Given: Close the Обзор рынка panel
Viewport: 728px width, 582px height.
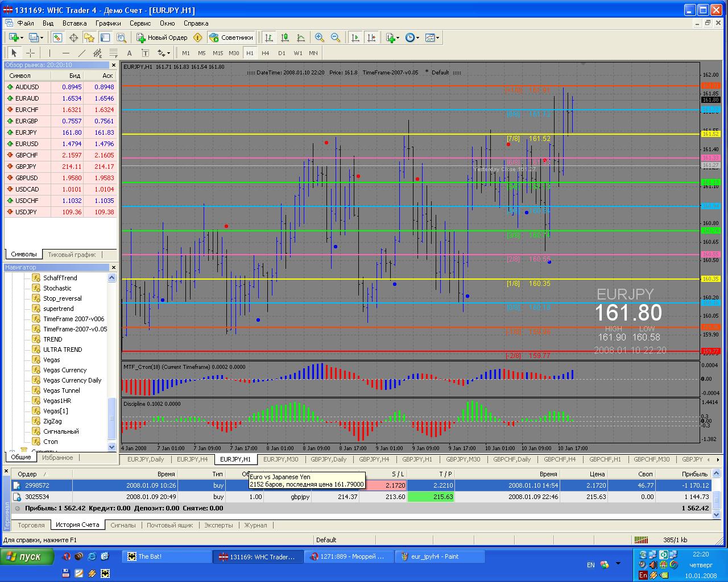Looking at the screenshot, I should pos(113,65).
